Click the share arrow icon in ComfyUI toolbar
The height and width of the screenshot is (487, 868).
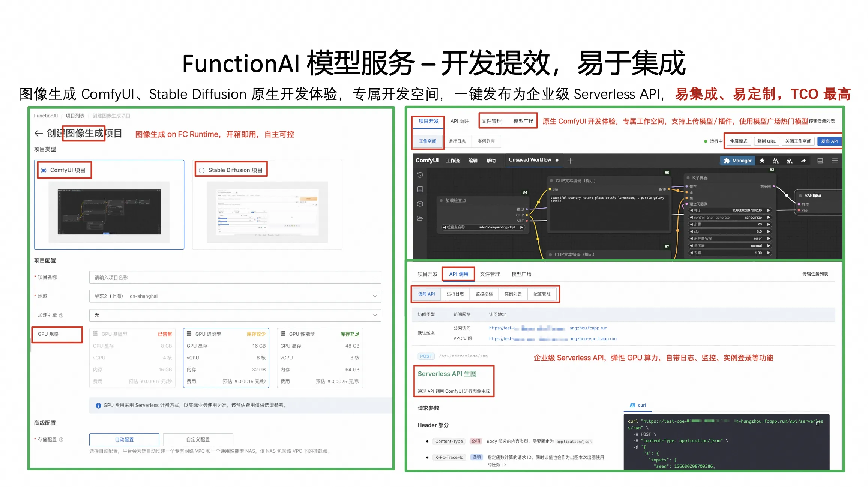pyautogui.click(x=803, y=161)
